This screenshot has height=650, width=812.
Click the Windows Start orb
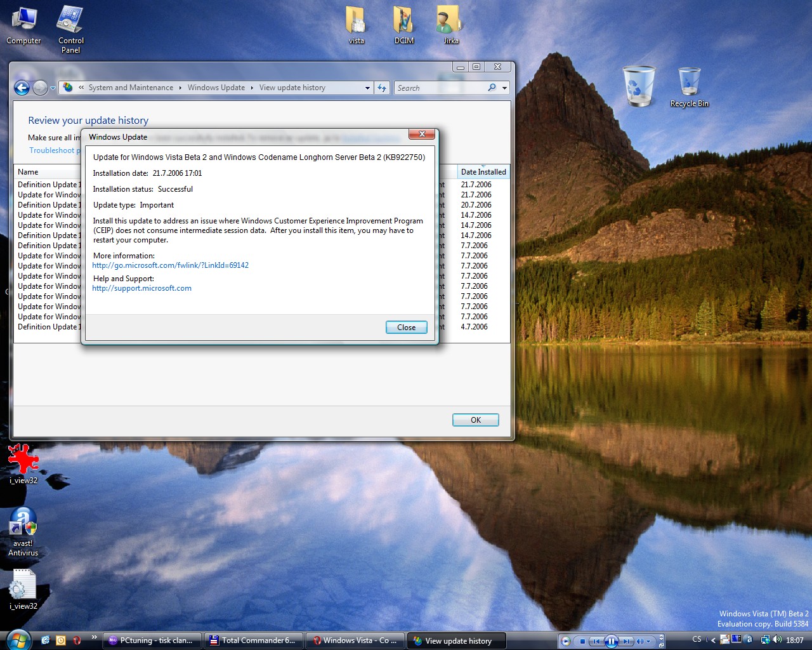[18, 639]
